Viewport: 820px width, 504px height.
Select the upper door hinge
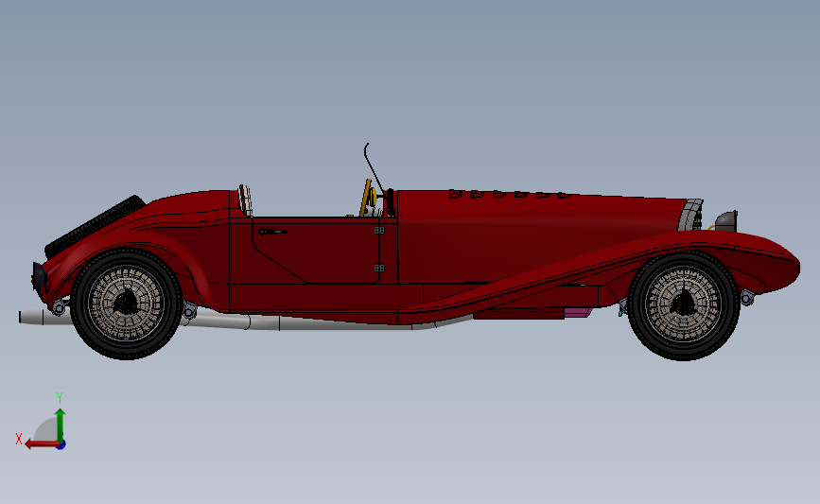379,230
